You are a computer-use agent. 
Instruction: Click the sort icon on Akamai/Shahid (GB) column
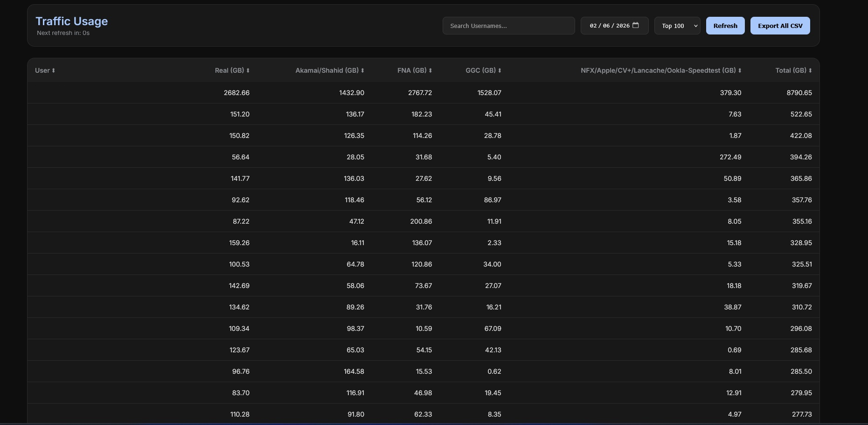[362, 70]
